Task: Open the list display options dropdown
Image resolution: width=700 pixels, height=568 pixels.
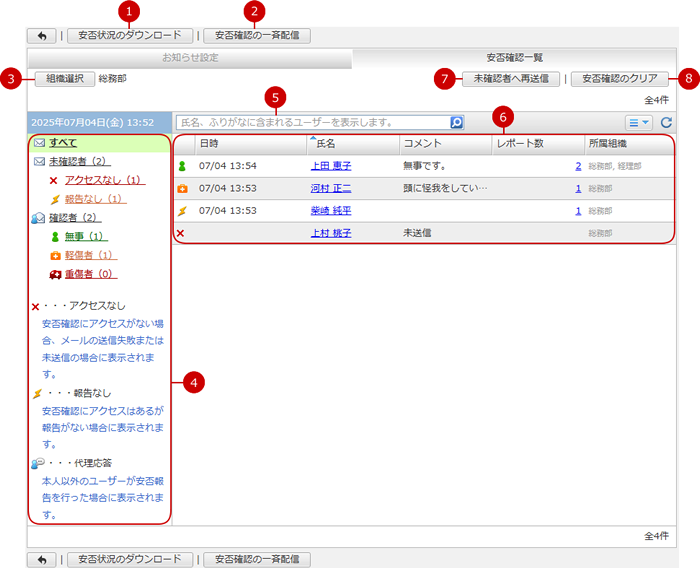Action: (638, 122)
